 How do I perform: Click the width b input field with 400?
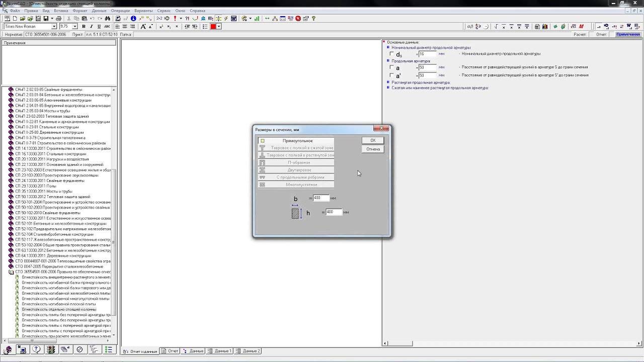(x=321, y=198)
